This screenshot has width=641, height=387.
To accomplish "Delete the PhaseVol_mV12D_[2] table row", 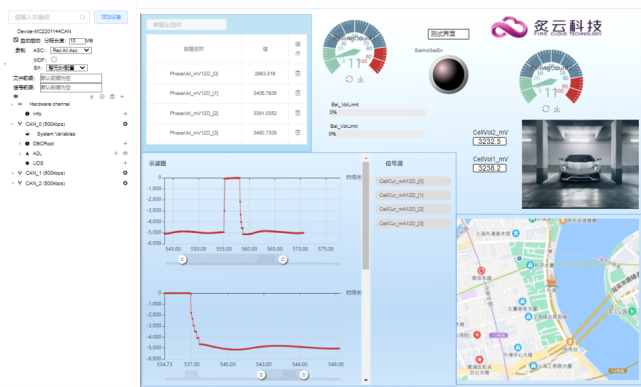I will coord(298,113).
